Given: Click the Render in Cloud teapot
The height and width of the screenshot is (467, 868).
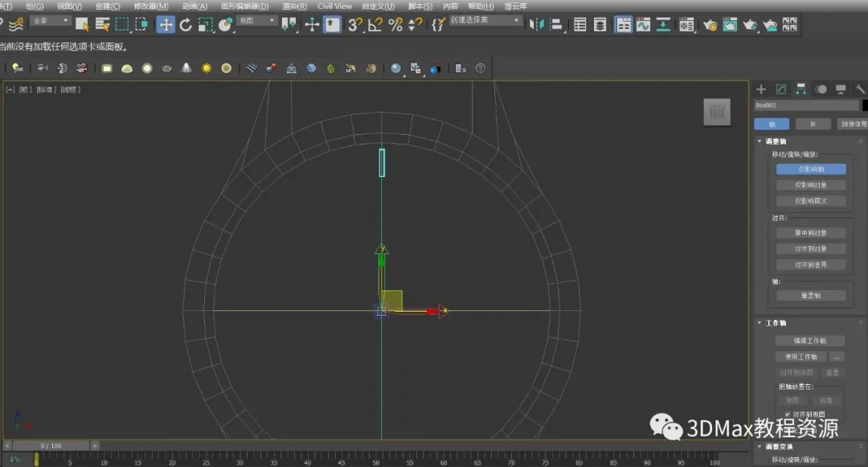Looking at the screenshot, I should pyautogui.click(x=770, y=24).
